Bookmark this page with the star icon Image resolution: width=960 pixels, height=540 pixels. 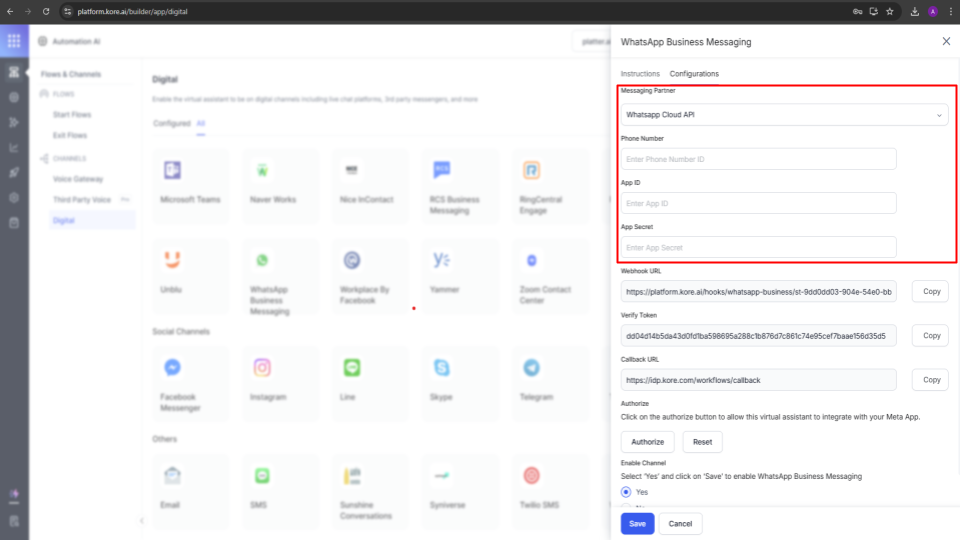(x=890, y=11)
